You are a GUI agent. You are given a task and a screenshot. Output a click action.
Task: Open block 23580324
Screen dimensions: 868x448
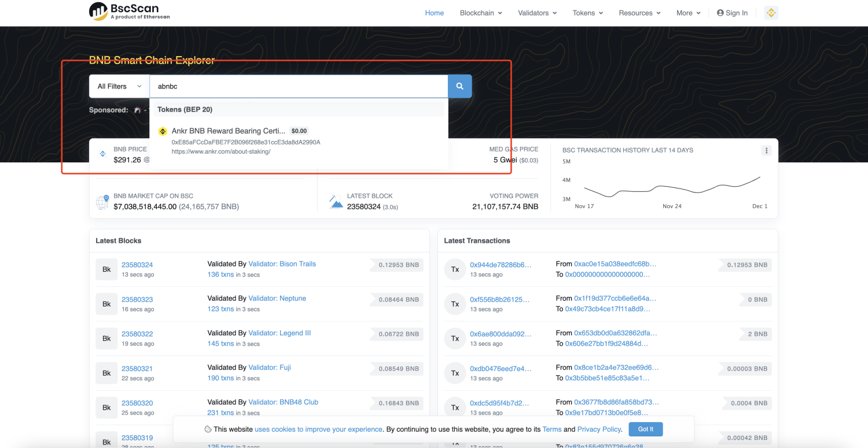point(137,265)
